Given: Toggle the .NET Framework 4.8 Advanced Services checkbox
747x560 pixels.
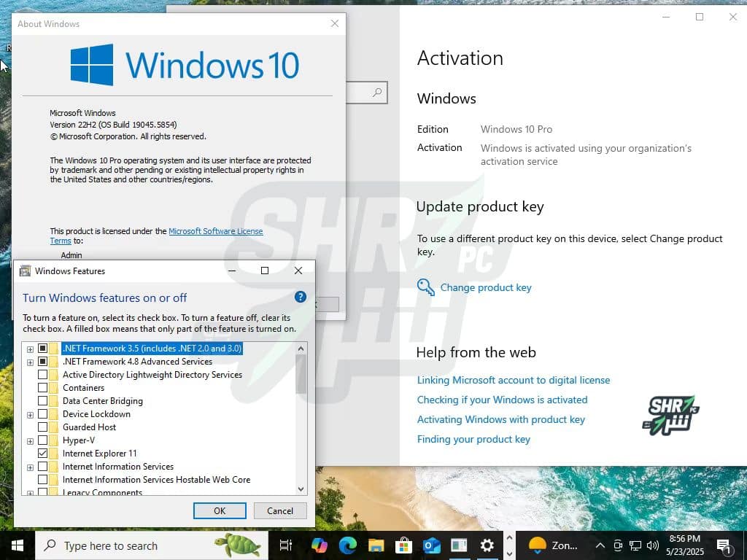Looking at the screenshot, I should click(x=42, y=362).
